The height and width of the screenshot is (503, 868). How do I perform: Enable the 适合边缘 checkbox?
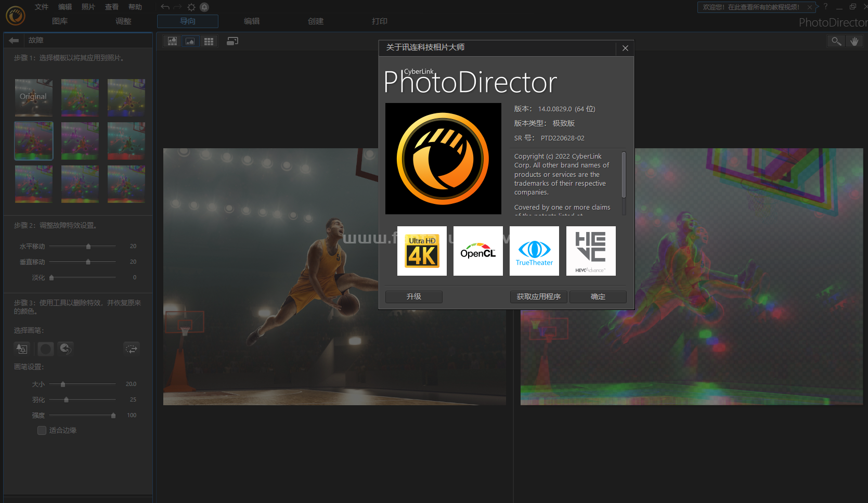tap(42, 430)
